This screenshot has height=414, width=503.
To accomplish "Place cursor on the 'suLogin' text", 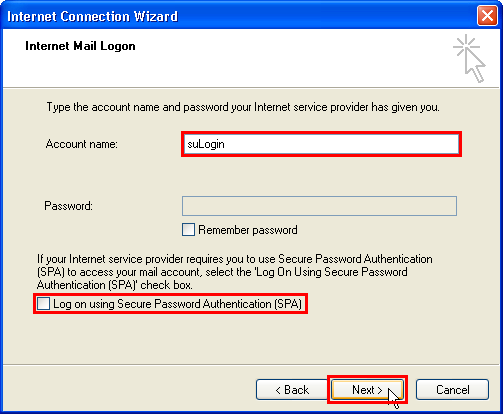I will [206, 144].
